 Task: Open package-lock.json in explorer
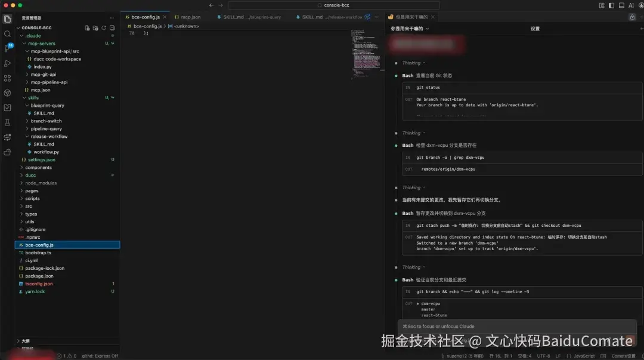click(x=45, y=268)
